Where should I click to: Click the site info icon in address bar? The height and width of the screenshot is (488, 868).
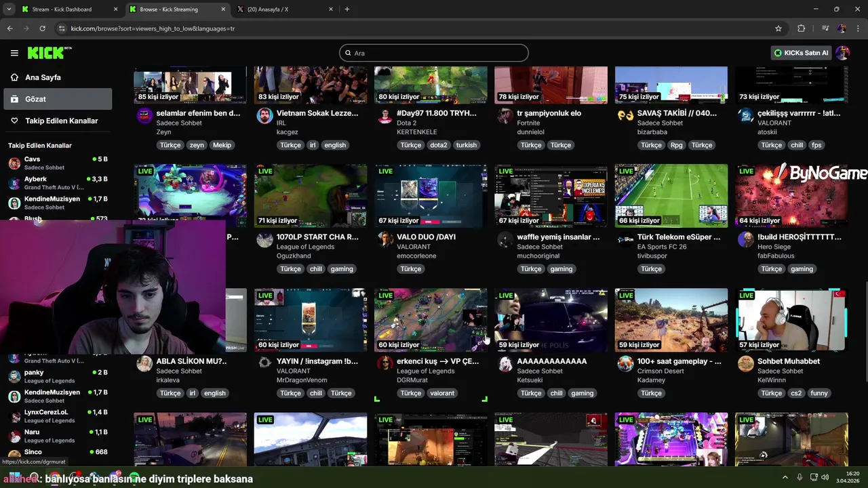pyautogui.click(x=62, y=28)
